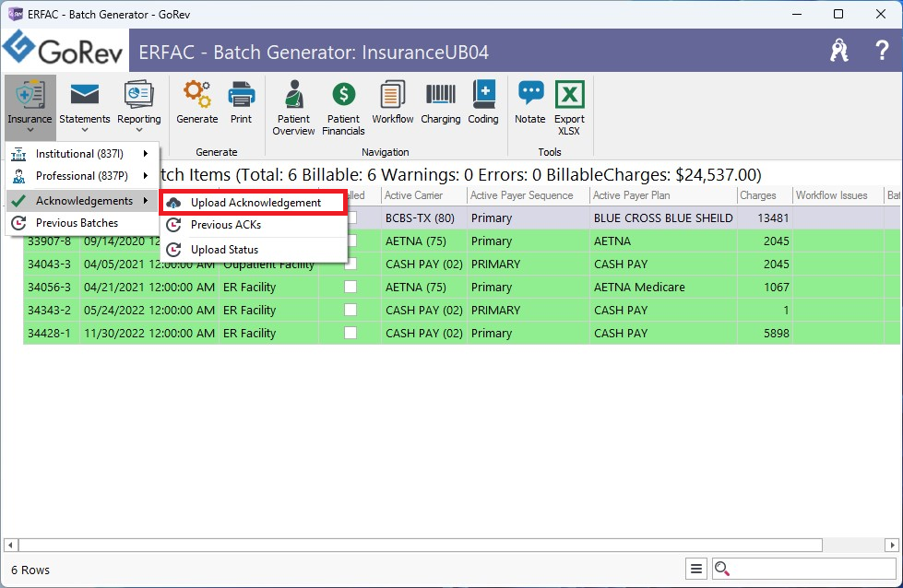Click the Upload Status clock icon

[173, 250]
